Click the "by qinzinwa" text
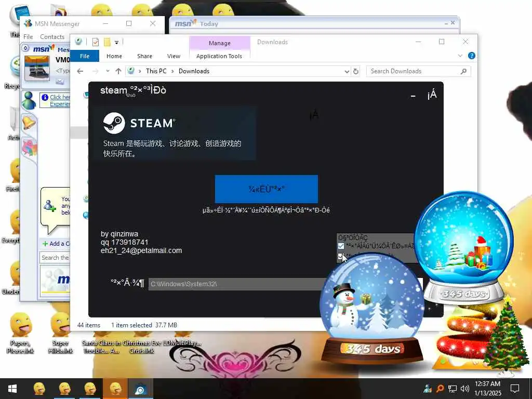 pos(119,234)
